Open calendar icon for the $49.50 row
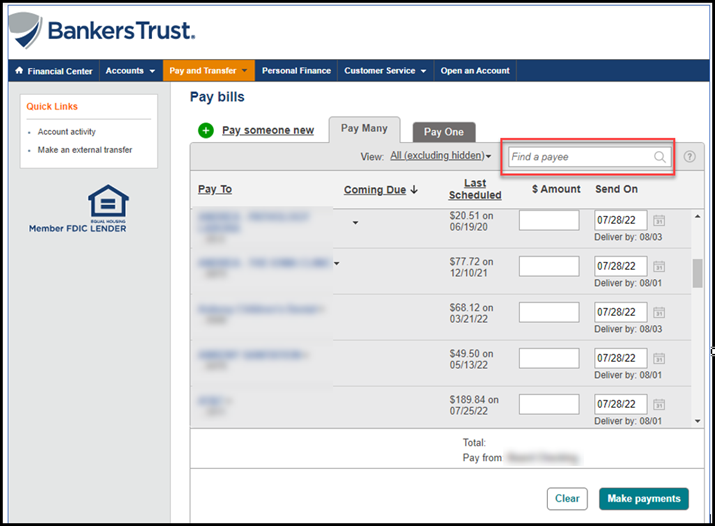 [x=659, y=358]
